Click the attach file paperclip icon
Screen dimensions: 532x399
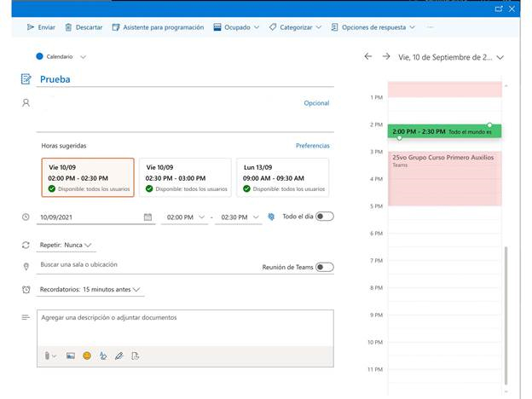click(x=47, y=356)
